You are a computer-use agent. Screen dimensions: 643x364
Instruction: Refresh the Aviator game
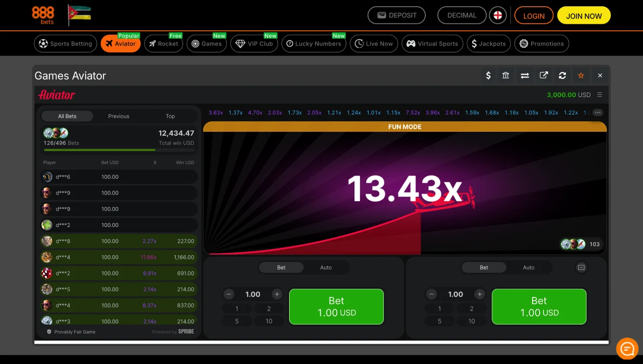(x=563, y=76)
